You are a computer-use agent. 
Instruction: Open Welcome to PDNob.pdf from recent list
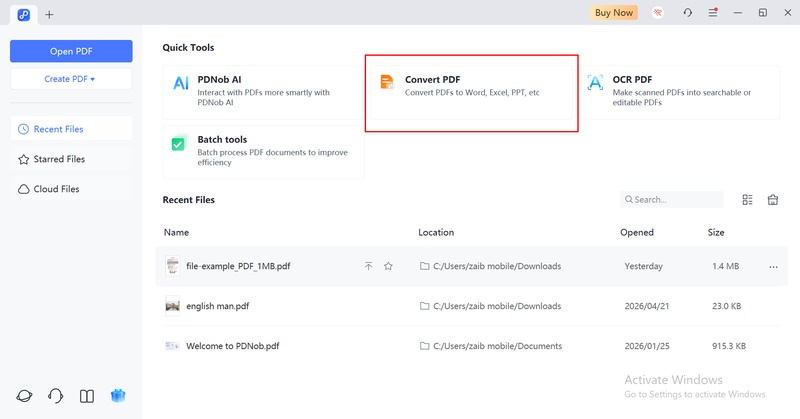tap(233, 346)
